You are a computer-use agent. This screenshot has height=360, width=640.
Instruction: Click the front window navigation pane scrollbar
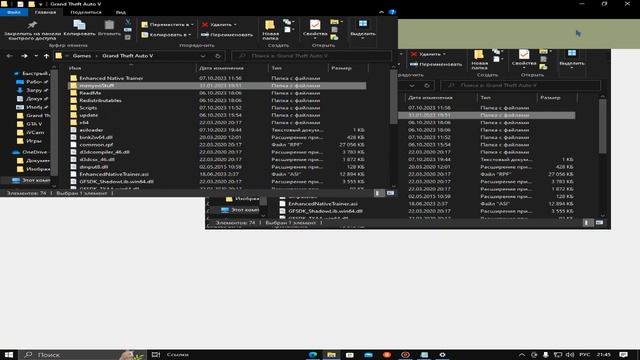pos(54,122)
